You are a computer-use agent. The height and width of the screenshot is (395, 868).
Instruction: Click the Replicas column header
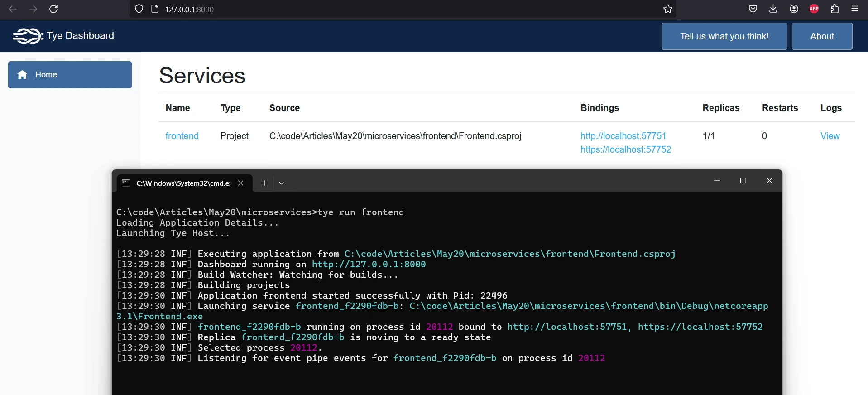721,108
